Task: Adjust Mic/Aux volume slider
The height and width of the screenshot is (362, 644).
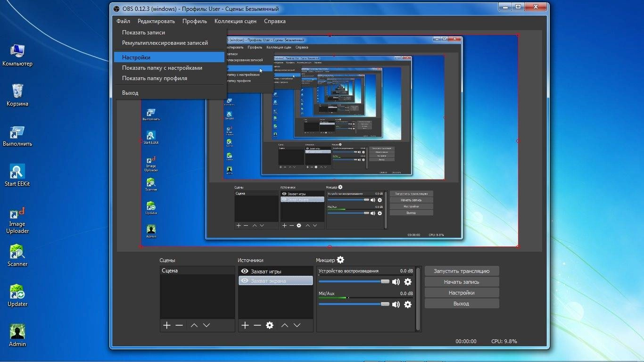Action: point(354,304)
